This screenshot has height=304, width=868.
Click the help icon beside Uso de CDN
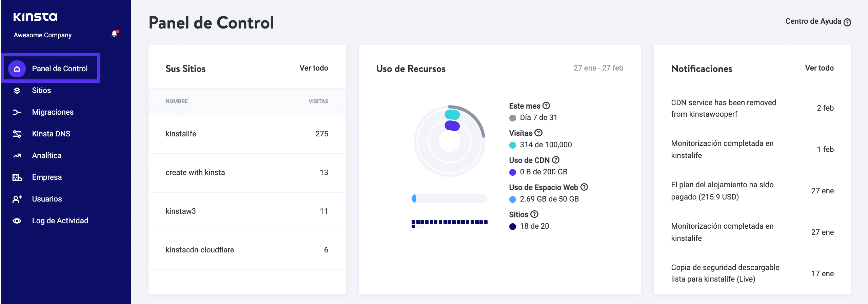(556, 160)
